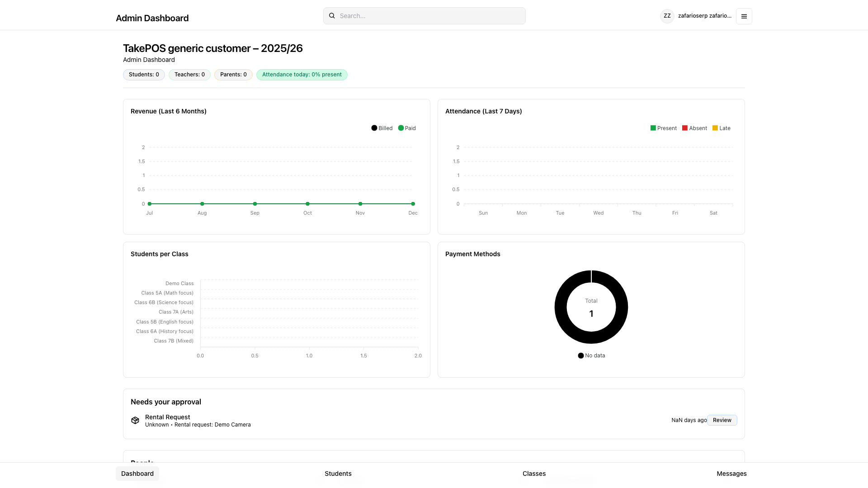Click the black Billed color dot

374,128
